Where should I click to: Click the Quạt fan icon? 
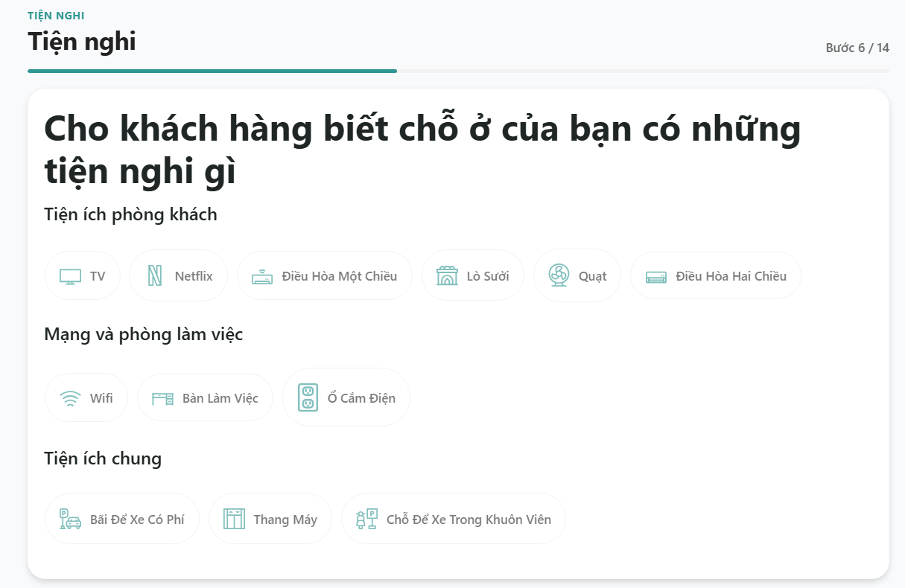click(559, 275)
